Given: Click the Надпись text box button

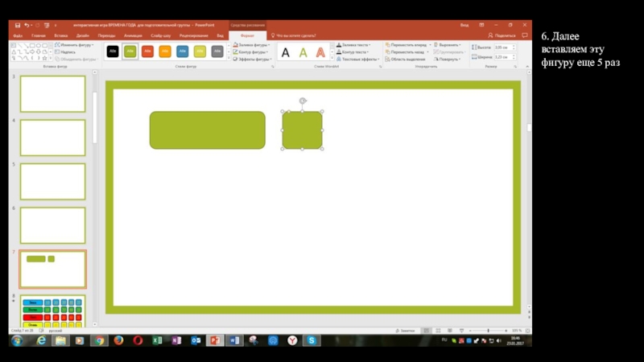Looking at the screenshot, I should pos(65,52).
